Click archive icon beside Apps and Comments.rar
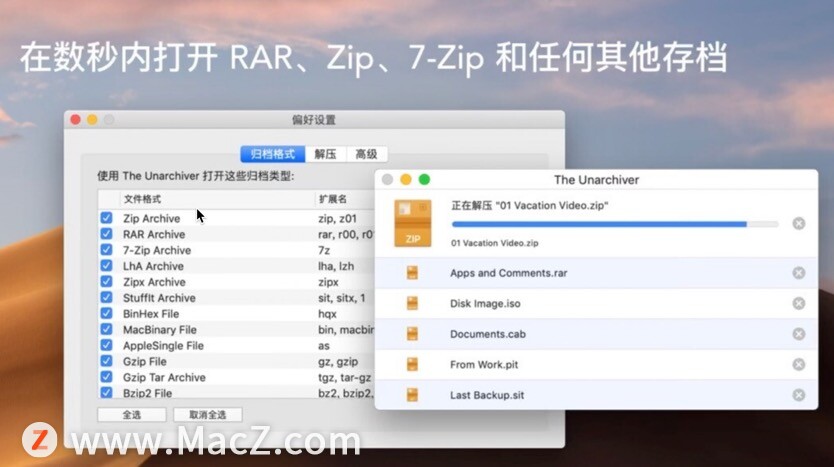Viewport: 834px width, 467px height. click(x=412, y=273)
